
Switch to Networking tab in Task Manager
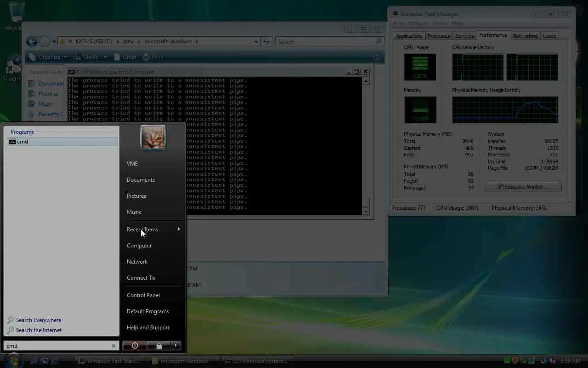525,36
